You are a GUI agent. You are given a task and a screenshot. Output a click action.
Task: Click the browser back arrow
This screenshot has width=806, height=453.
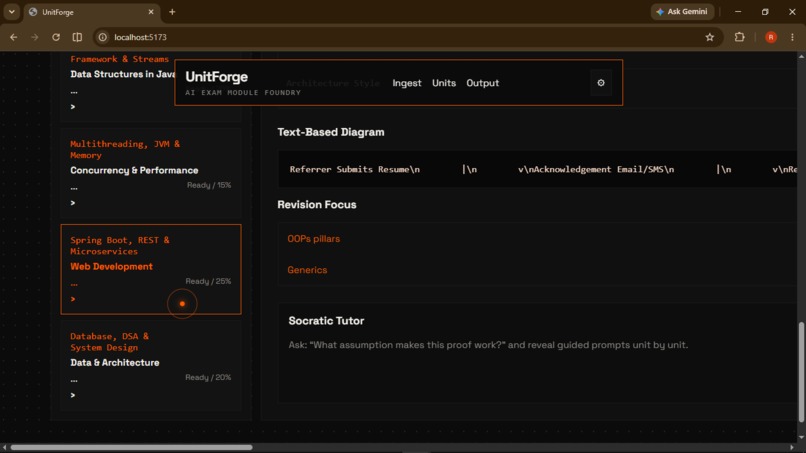click(13, 37)
